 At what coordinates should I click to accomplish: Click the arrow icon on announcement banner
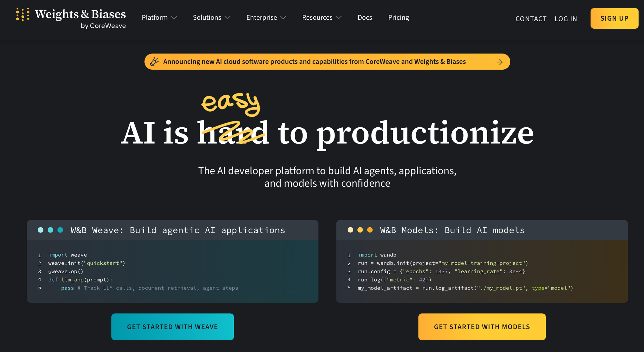(500, 62)
